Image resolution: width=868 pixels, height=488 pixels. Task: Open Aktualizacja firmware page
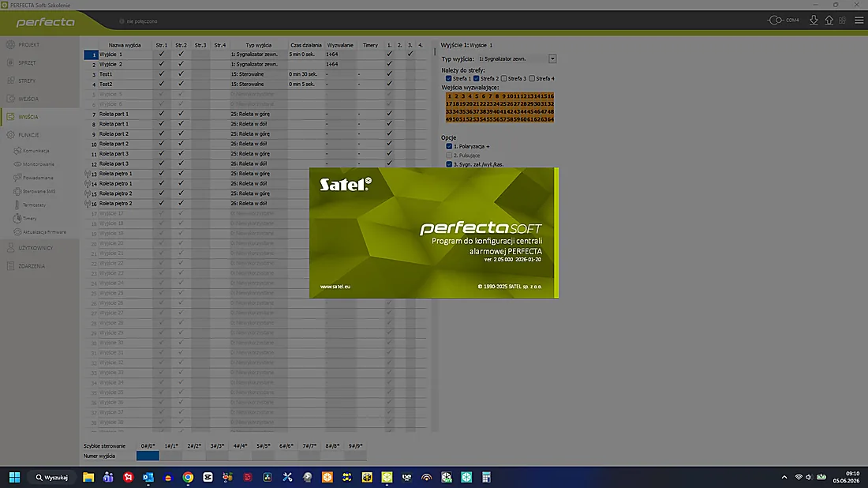pos(43,232)
